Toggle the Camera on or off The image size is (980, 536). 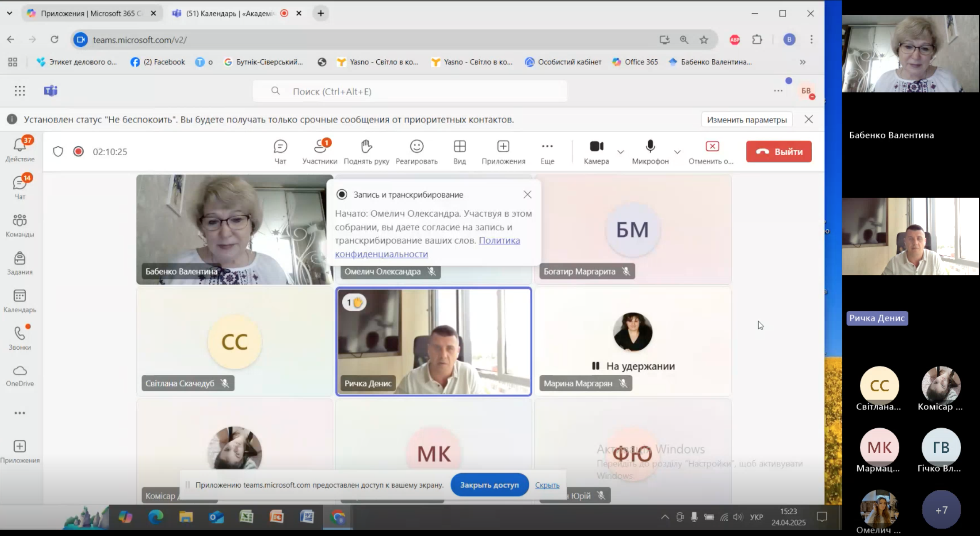(596, 151)
